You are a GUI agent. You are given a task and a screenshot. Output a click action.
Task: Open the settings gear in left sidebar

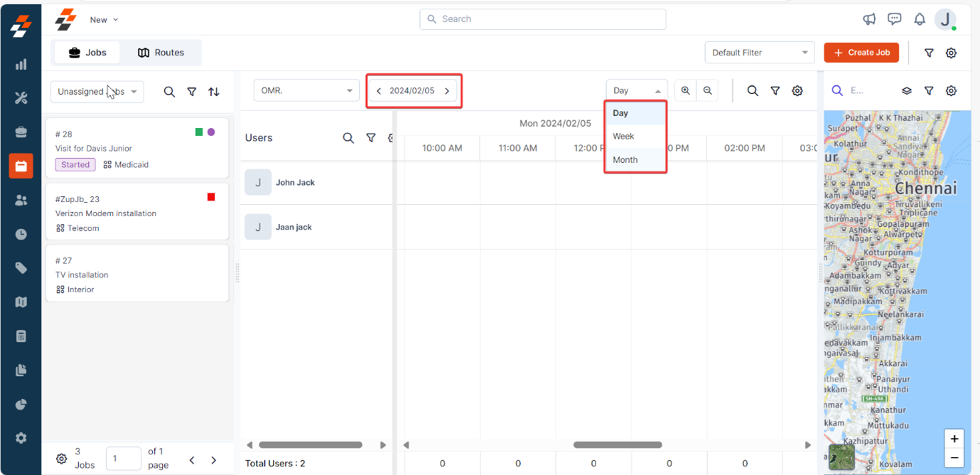21,438
